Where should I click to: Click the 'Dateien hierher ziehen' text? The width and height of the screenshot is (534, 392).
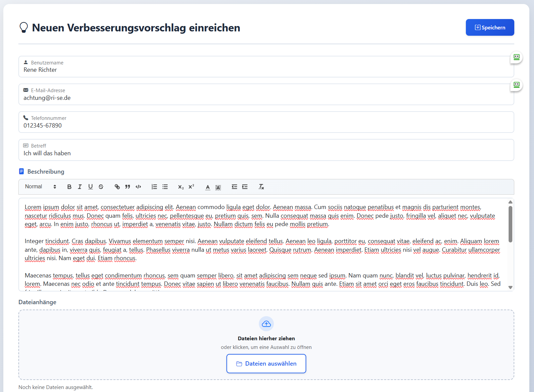(266, 338)
